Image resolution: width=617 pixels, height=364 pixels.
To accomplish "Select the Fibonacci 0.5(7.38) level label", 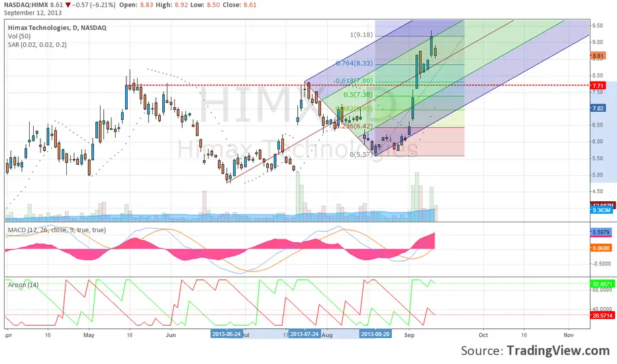I will tap(358, 95).
